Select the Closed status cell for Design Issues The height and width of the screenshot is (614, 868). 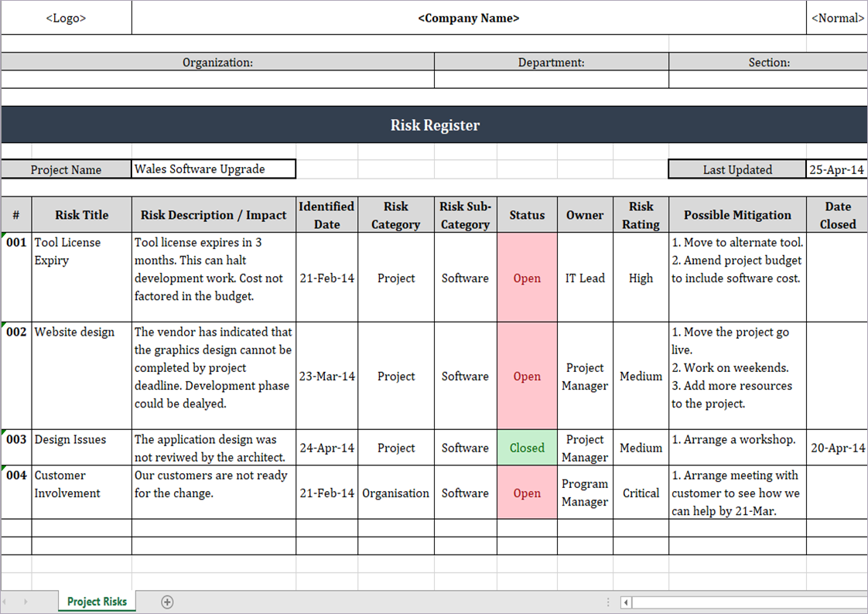[x=527, y=448]
